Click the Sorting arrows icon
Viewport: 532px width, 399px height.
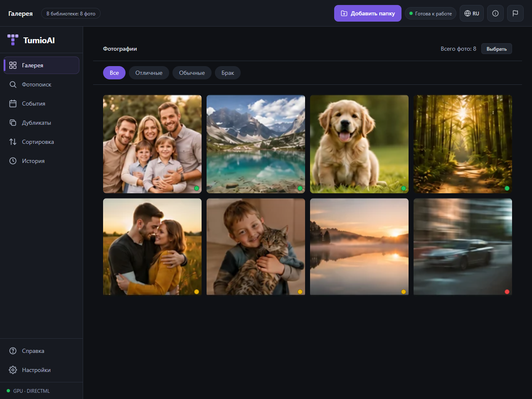point(13,142)
